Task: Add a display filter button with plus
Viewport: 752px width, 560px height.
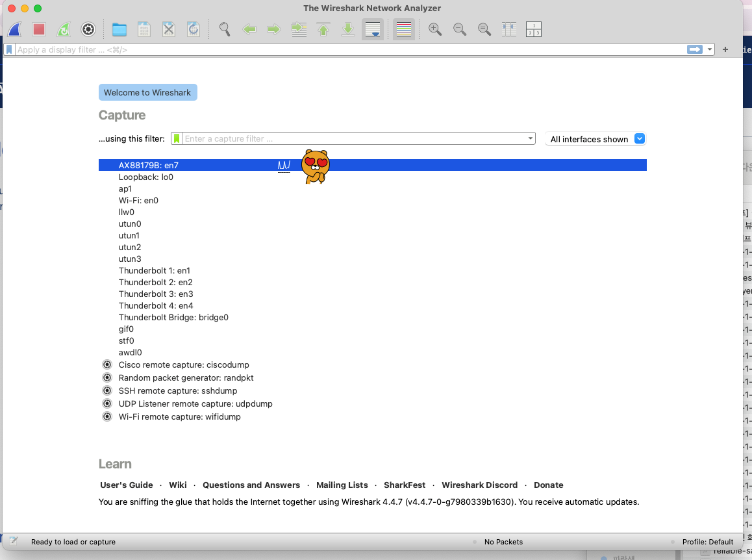Action: (725, 49)
